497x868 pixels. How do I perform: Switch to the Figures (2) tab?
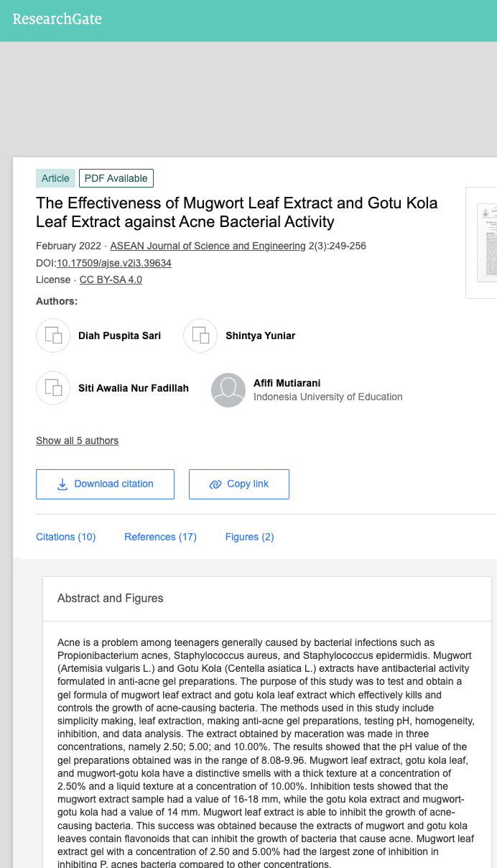[249, 537]
